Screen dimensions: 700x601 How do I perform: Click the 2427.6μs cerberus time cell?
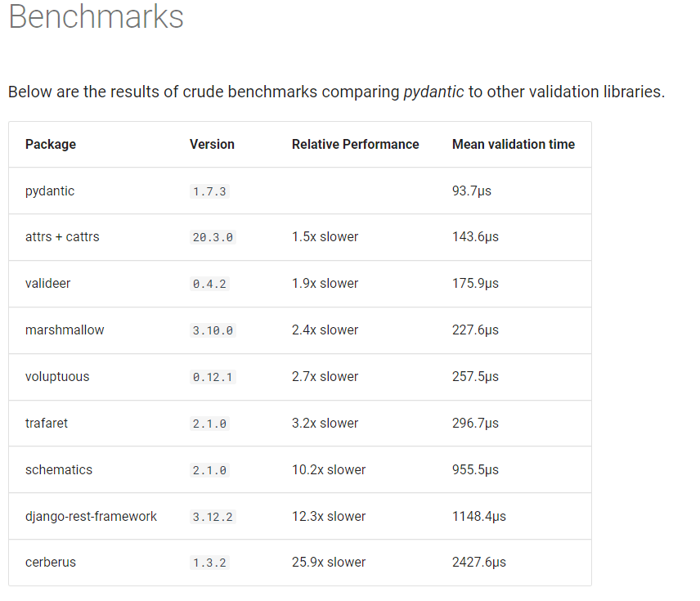pyautogui.click(x=478, y=563)
